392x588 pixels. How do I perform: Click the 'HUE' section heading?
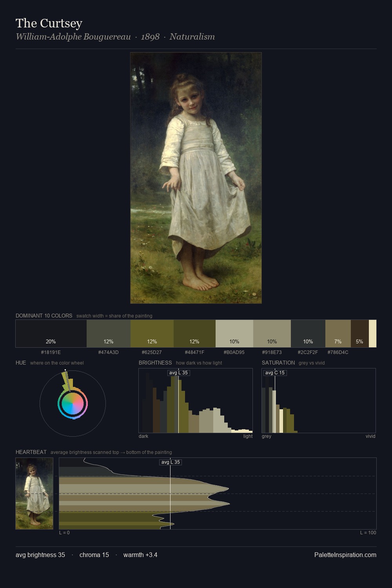(x=21, y=363)
